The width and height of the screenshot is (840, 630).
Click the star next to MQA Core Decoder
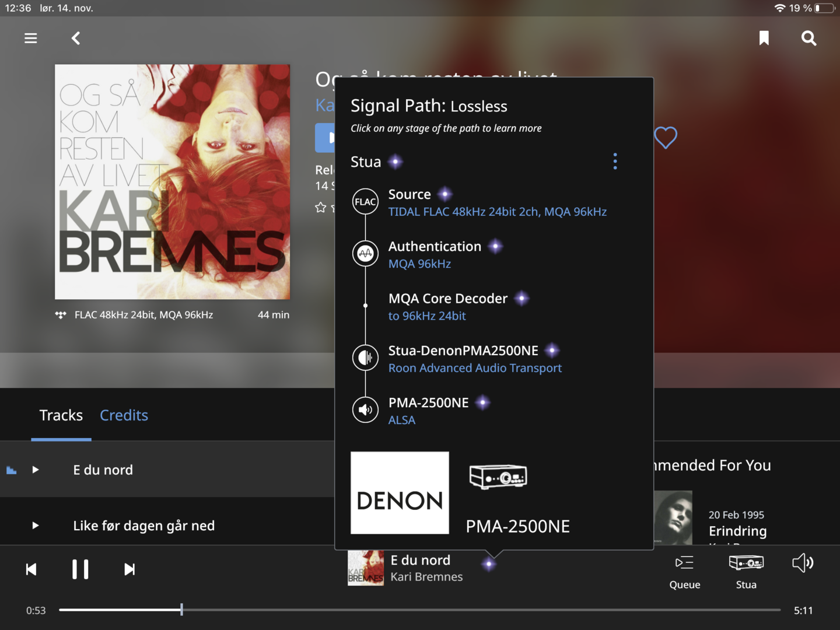[522, 298]
